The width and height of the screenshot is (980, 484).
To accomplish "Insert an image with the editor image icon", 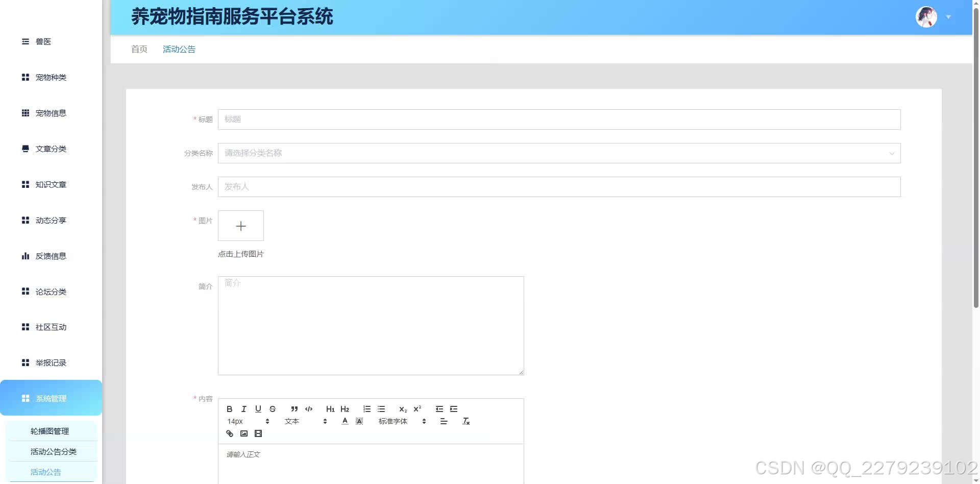I will [243, 433].
